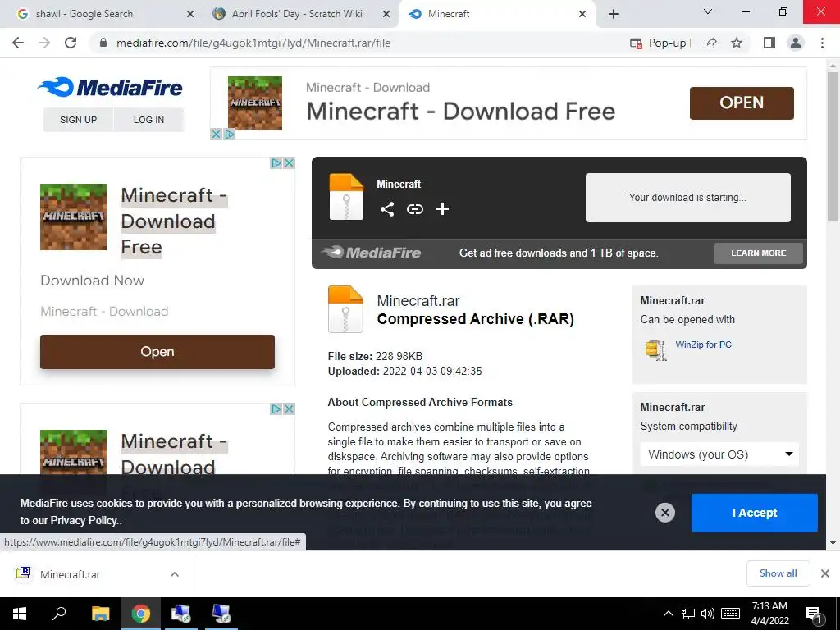
Task: Close the shawl - Google Search tab
Action: (x=190, y=14)
